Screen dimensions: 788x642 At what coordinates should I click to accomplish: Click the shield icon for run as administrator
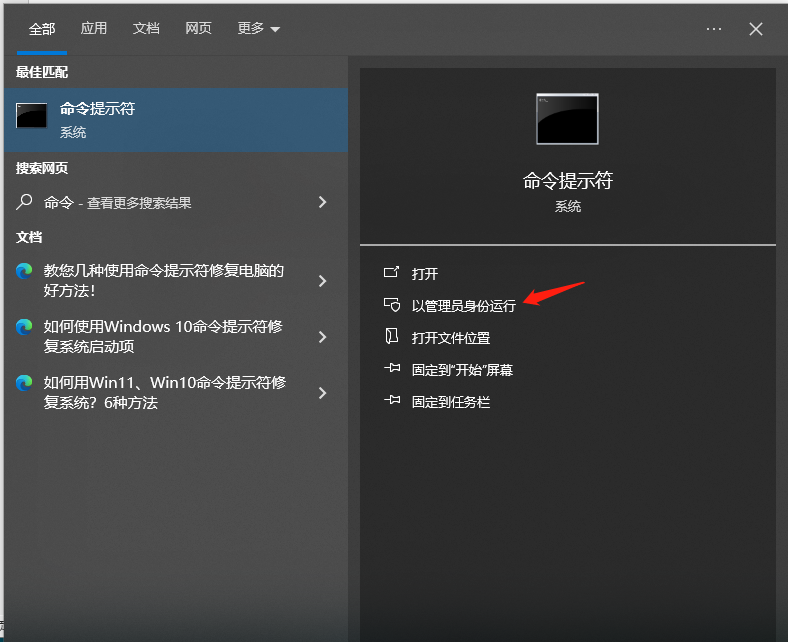[x=392, y=305]
